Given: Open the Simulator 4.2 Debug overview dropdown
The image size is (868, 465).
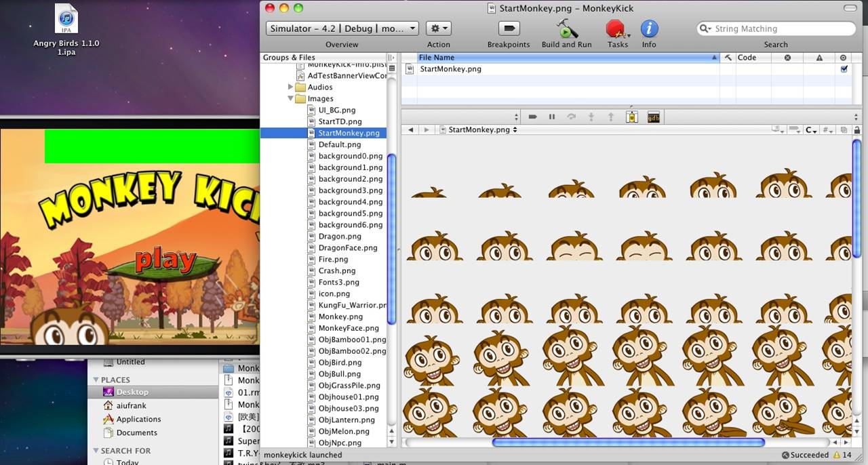Looking at the screenshot, I should 342,28.
